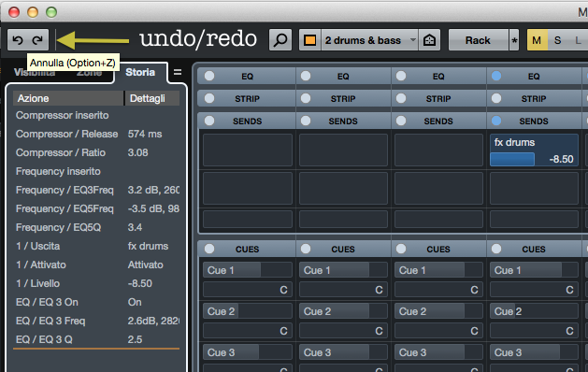Image resolution: width=588 pixels, height=372 pixels.
Task: Collapse SENDS rack header on first channel
Action: (x=247, y=122)
